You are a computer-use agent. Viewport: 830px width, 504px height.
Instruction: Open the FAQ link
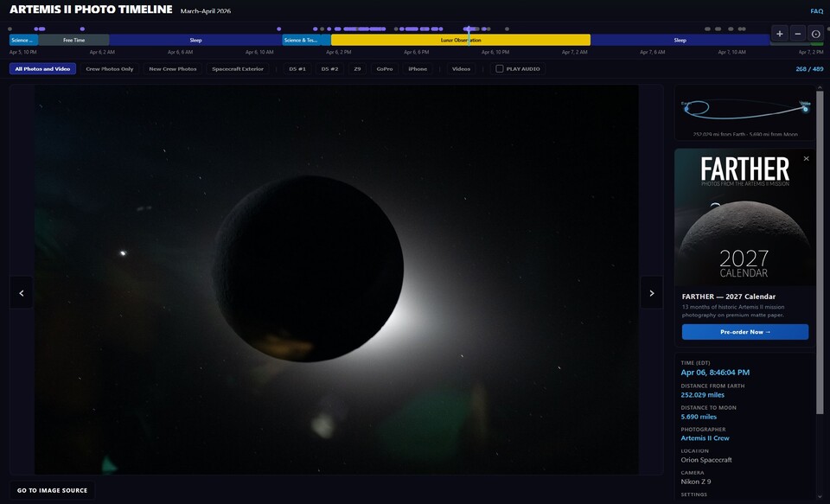(817, 11)
